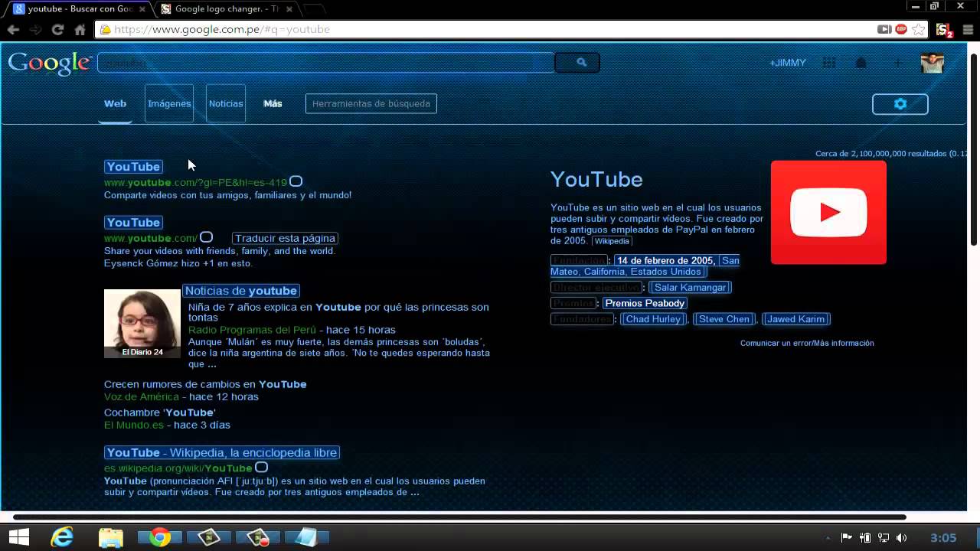Screen dimensions: 980x551
Task: Reload the page with the refresh icon
Action: [x=57, y=29]
